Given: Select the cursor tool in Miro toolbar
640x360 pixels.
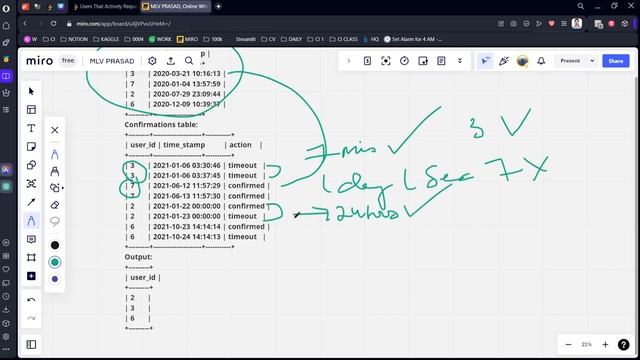Looking at the screenshot, I should click(31, 91).
